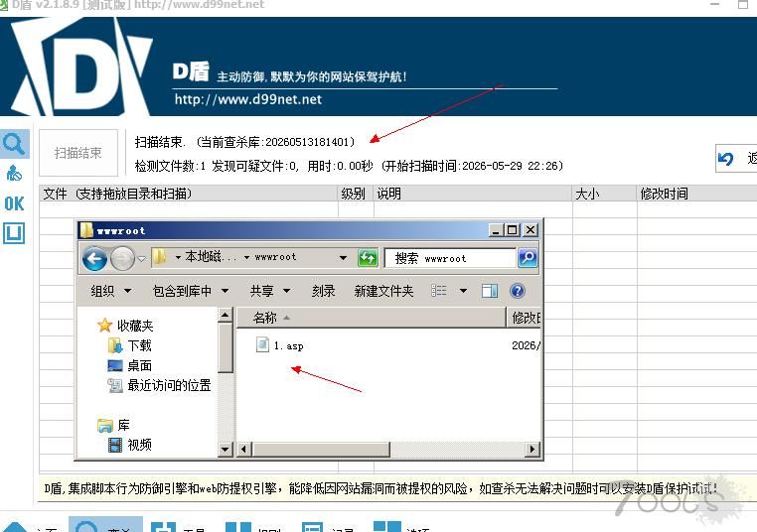Image resolution: width=757 pixels, height=532 pixels.
Task: Click the 修改时间 column header in D盾
Action: click(x=696, y=194)
